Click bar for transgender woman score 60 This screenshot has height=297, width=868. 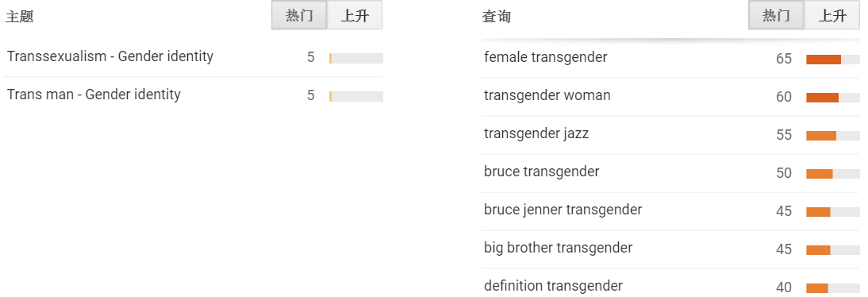(832, 98)
